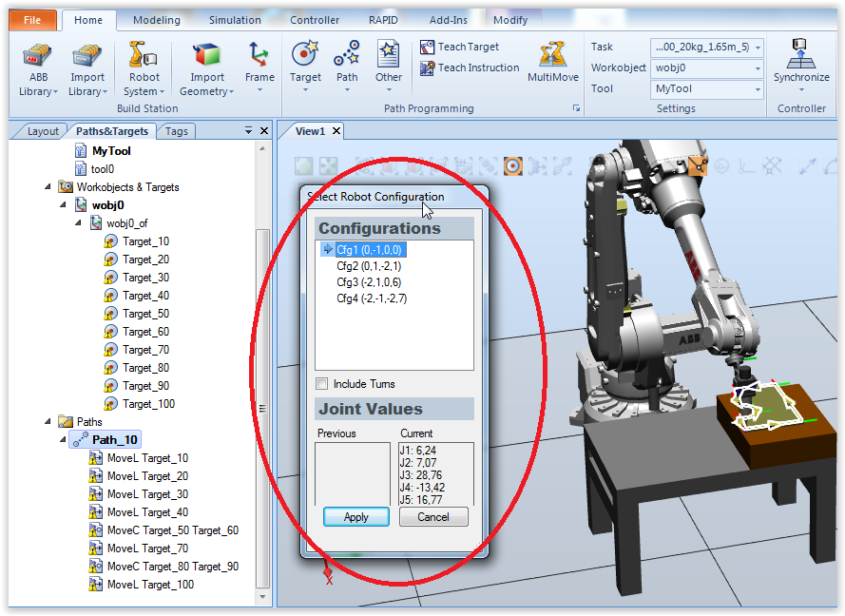This screenshot has height=616, width=845.
Task: Open the panel options dropdown arrow
Action: (248, 130)
